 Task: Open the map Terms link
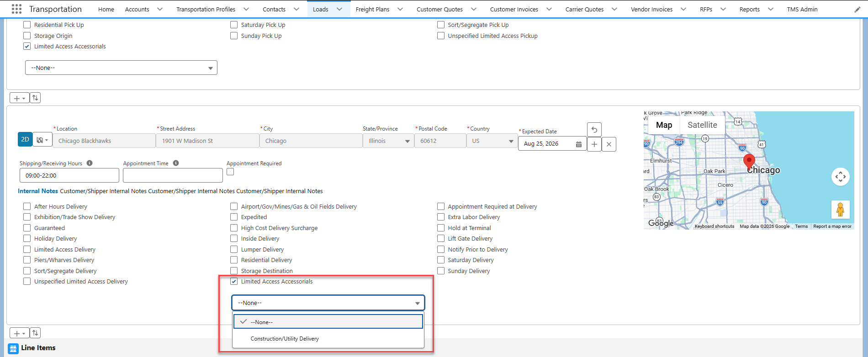pyautogui.click(x=801, y=226)
